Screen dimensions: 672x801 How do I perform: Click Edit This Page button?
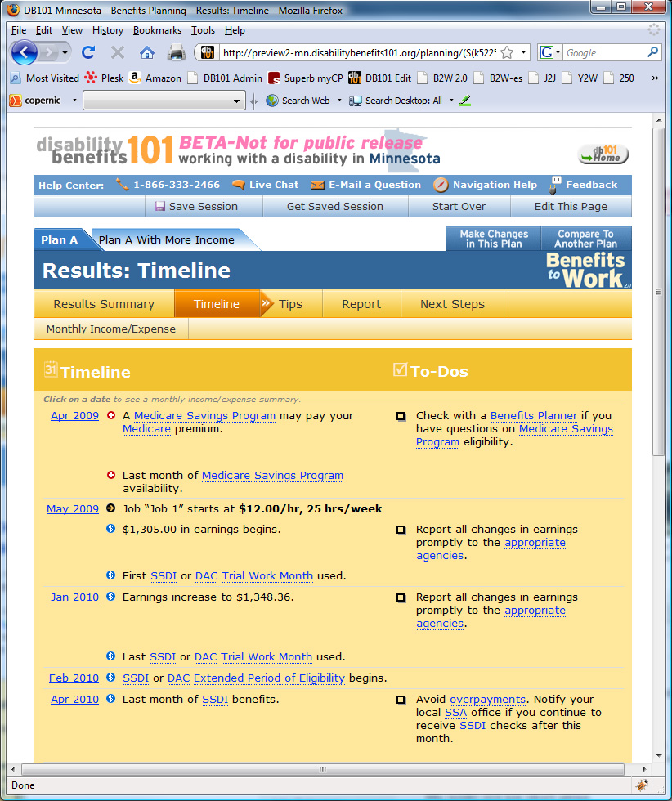pos(571,206)
